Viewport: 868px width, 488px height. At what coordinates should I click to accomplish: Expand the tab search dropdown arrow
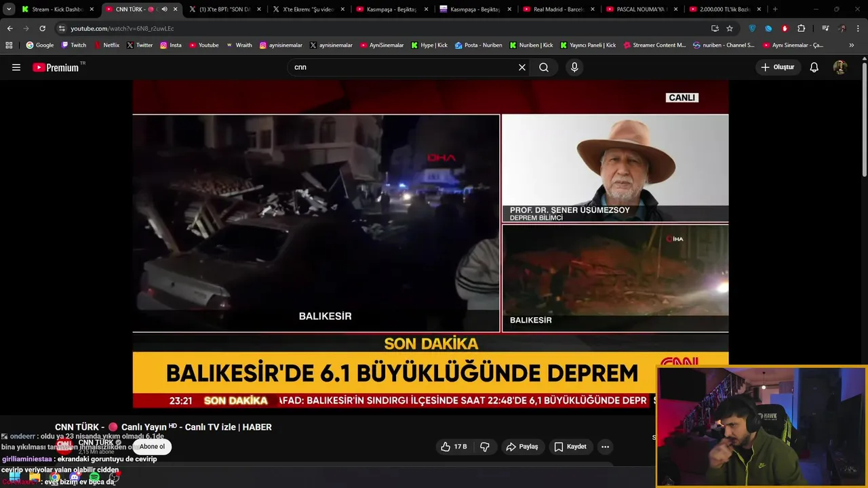pos(9,9)
